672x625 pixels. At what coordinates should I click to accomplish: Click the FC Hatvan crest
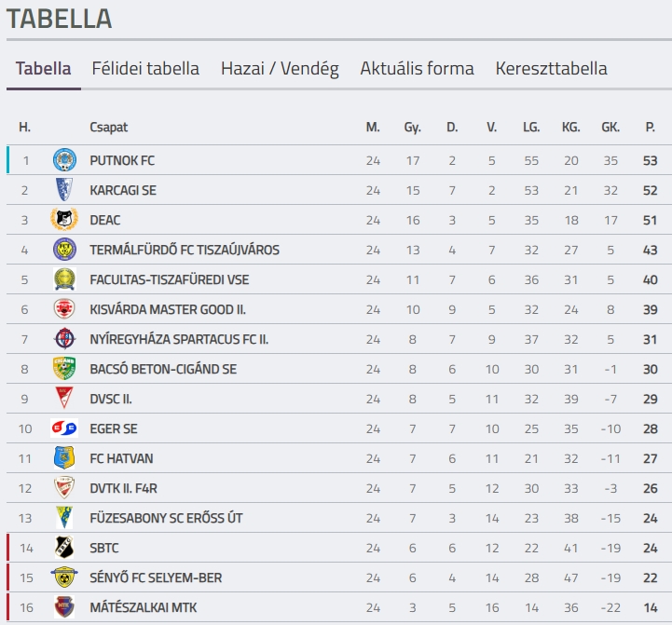click(64, 457)
